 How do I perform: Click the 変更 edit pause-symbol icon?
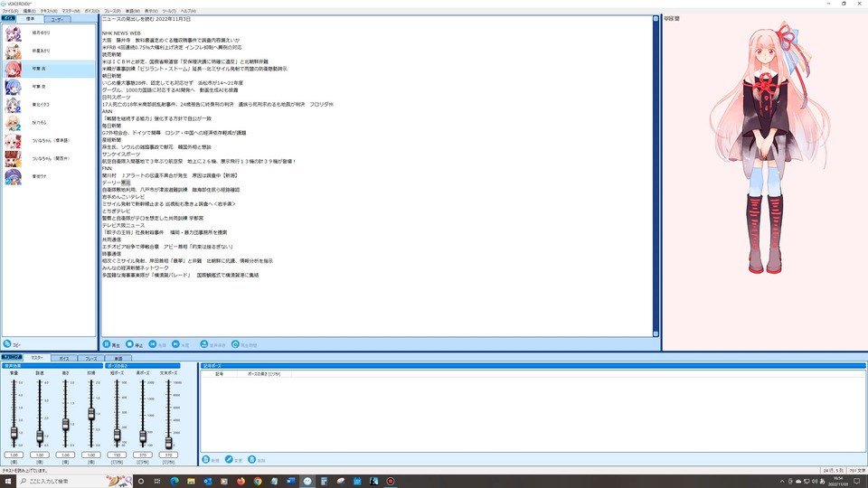click(229, 460)
